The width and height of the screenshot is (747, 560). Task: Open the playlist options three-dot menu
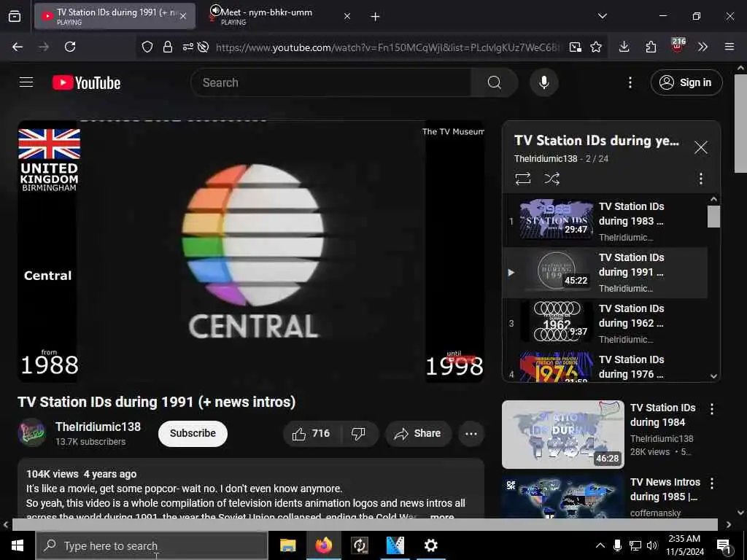(700, 179)
